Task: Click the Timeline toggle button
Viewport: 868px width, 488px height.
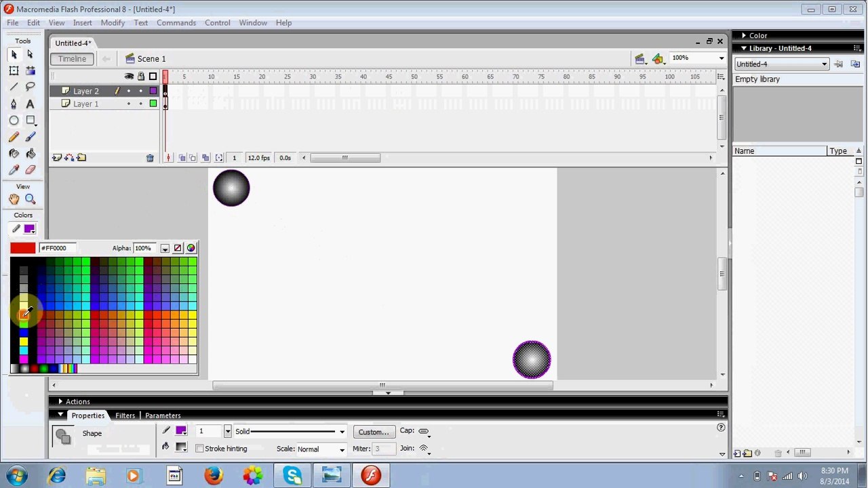Action: tap(72, 59)
